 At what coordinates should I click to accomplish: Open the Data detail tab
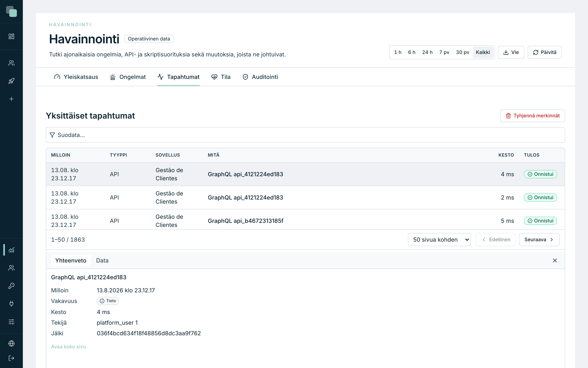pos(102,260)
